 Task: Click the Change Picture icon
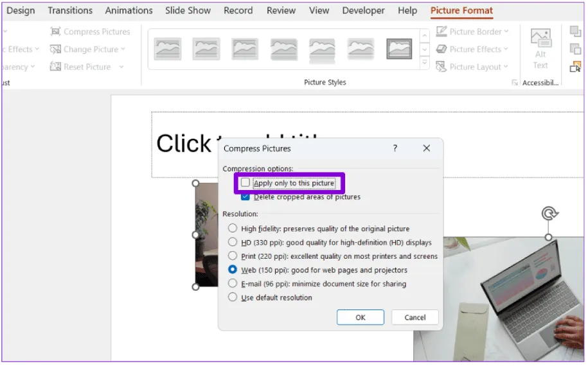(55, 49)
